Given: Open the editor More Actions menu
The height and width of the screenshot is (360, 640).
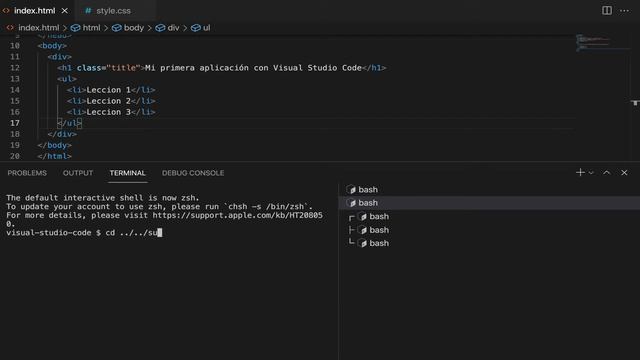Looking at the screenshot, I should (624, 11).
